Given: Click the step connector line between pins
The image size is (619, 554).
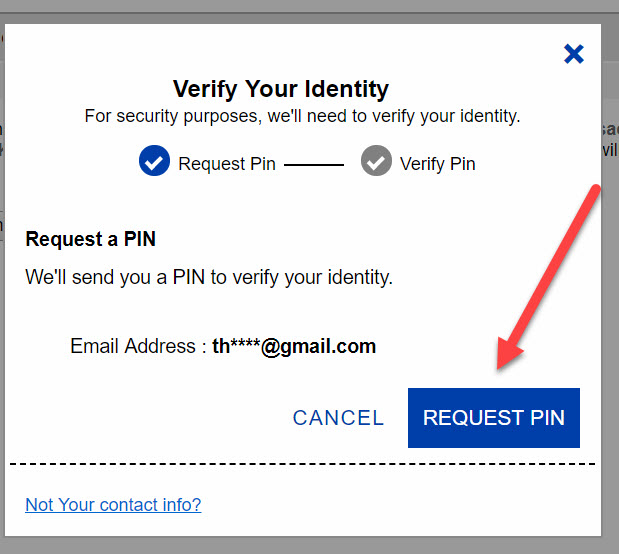Looking at the screenshot, I should (314, 165).
